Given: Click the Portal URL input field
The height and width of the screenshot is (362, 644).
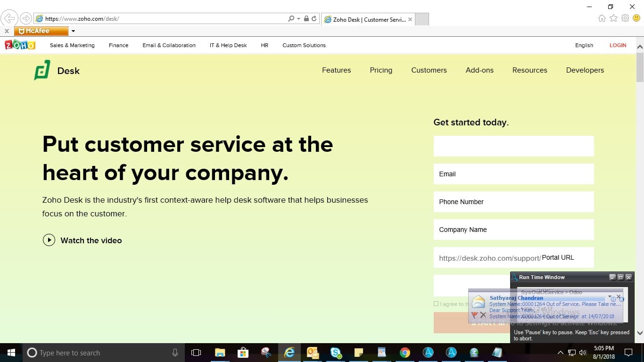Looking at the screenshot, I should pyautogui.click(x=514, y=257).
